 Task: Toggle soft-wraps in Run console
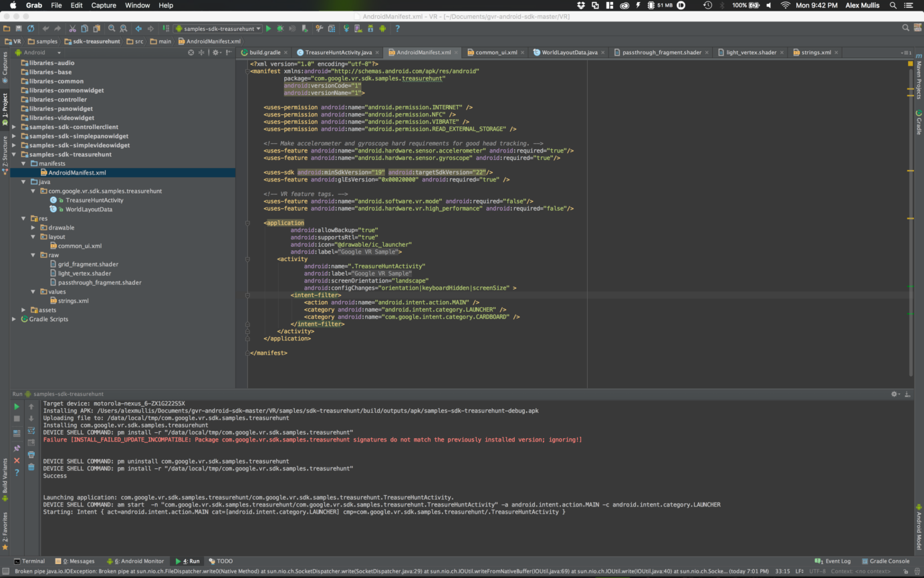[x=31, y=431]
